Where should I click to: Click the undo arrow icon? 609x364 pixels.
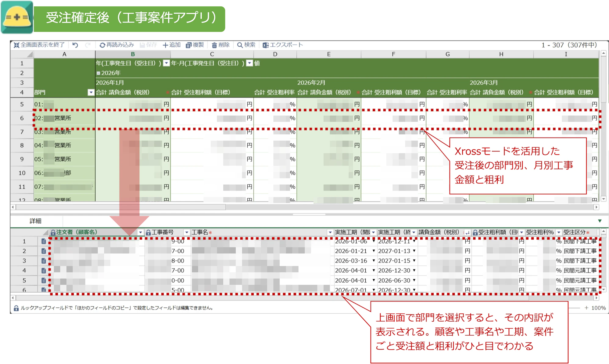75,45
